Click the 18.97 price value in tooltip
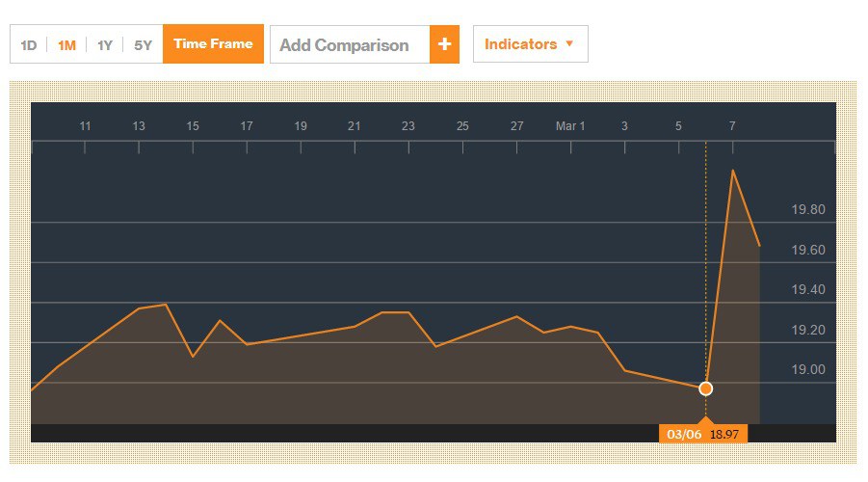 [x=724, y=434]
